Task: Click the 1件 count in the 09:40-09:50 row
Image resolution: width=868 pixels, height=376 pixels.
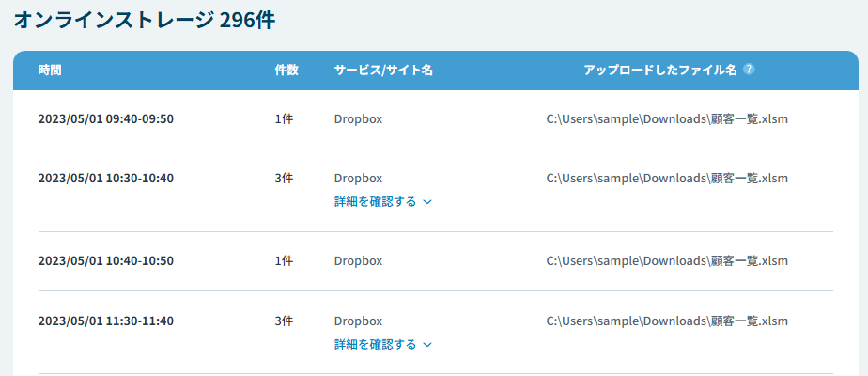Action: point(284,119)
